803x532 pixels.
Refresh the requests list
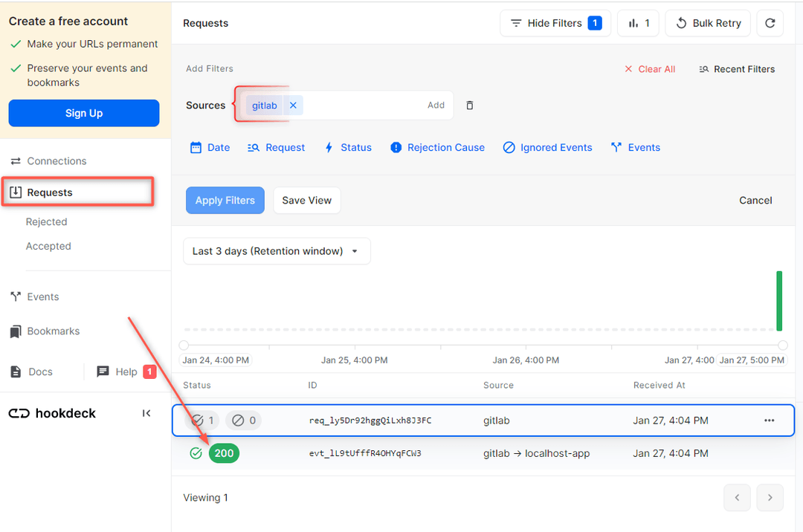click(x=770, y=23)
